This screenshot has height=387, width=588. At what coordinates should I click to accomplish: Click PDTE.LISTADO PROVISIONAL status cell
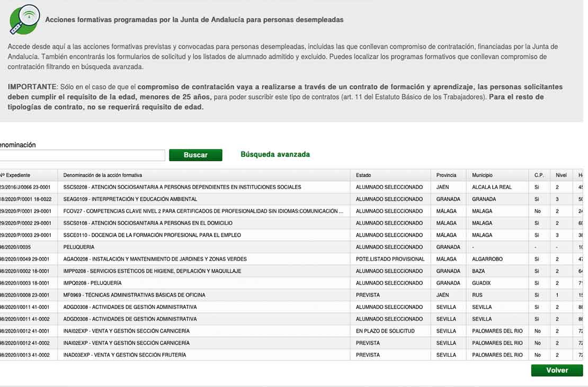(x=390, y=259)
